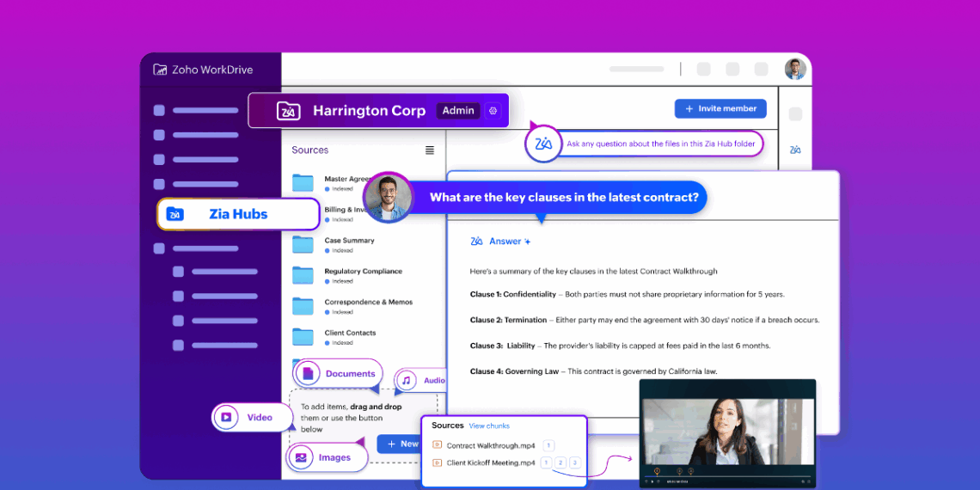Click 'Indexed' status under Case Summary
980x490 pixels.
339,251
